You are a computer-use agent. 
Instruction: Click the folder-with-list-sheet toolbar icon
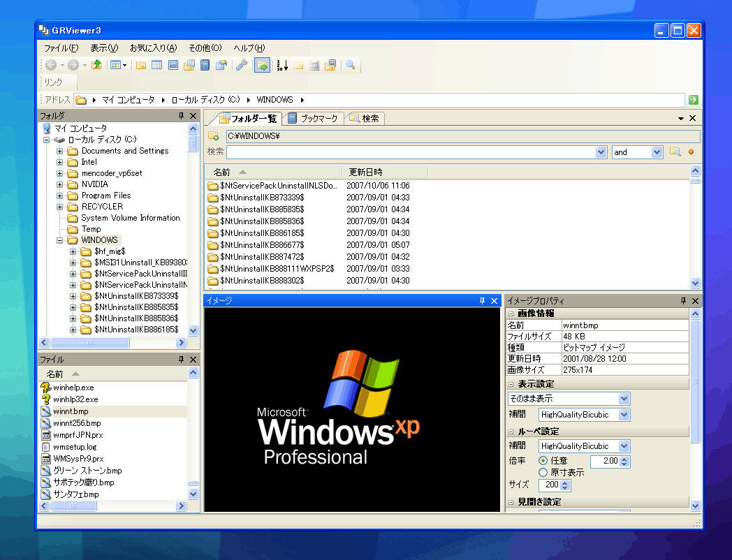tap(189, 66)
